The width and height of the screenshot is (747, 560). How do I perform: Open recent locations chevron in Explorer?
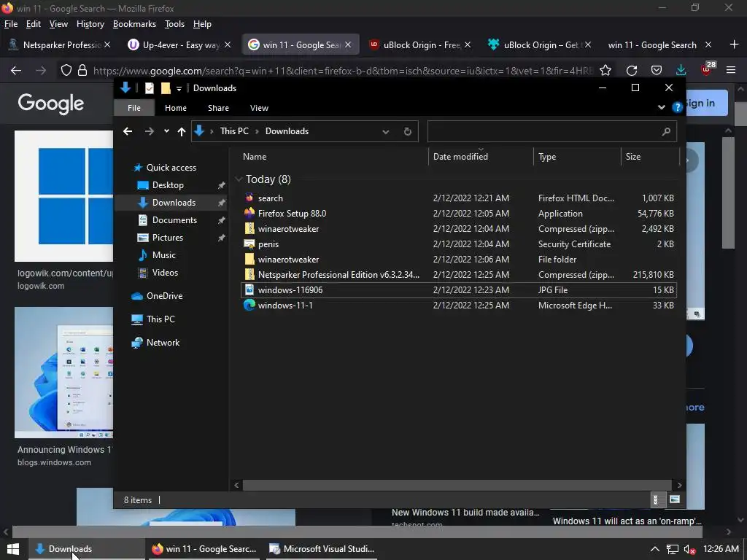166,131
